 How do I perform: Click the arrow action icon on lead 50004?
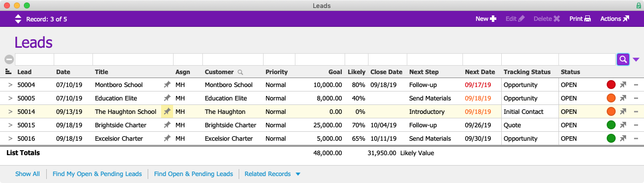[623, 85]
